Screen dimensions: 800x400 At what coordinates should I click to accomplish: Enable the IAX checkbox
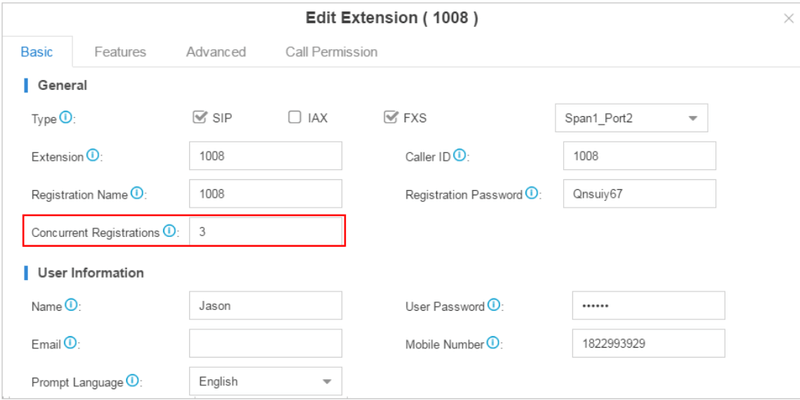click(295, 117)
